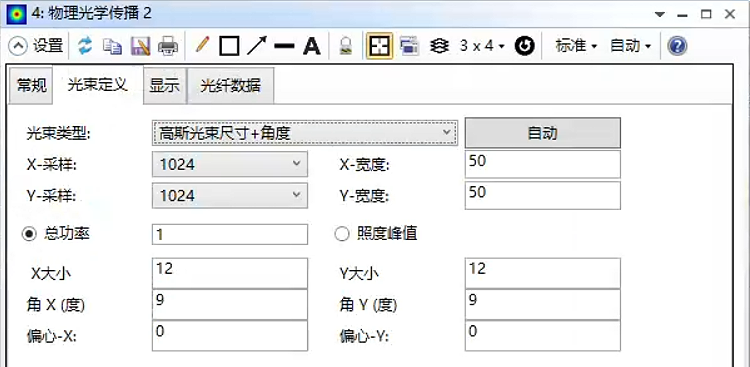Image resolution: width=750 pixels, height=367 pixels.
Task: Collapse the 设置 settings panel
Action: 18,46
